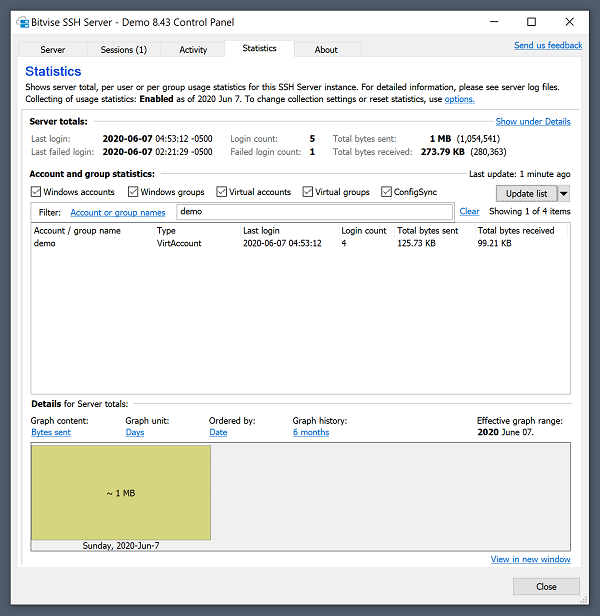This screenshot has height=616, width=600.
Task: Click the Close button at bottom
Action: tap(546, 587)
